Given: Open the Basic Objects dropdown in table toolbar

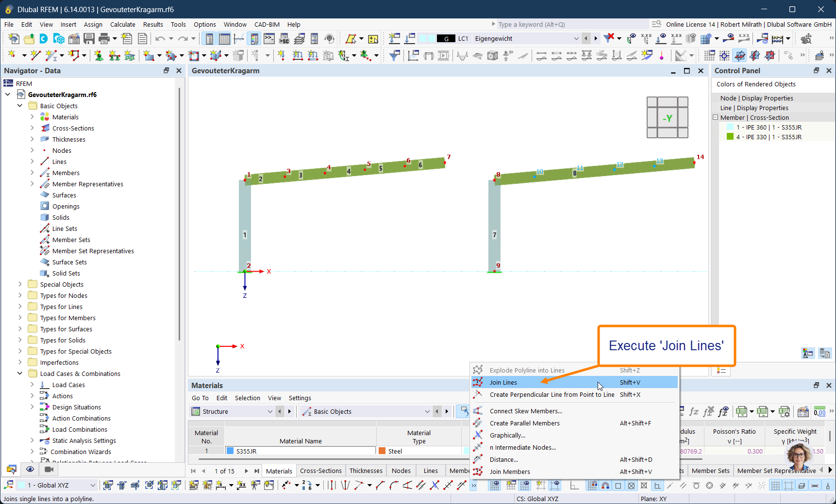Looking at the screenshot, I should (x=427, y=412).
